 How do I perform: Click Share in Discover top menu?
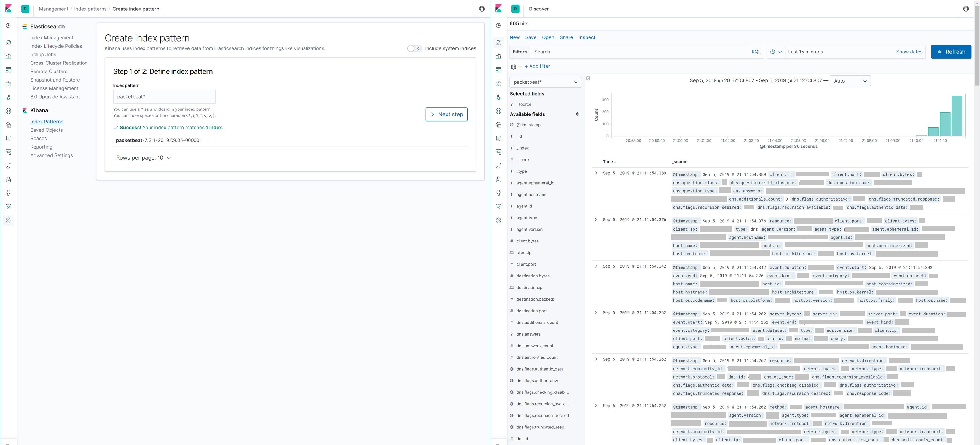(566, 37)
